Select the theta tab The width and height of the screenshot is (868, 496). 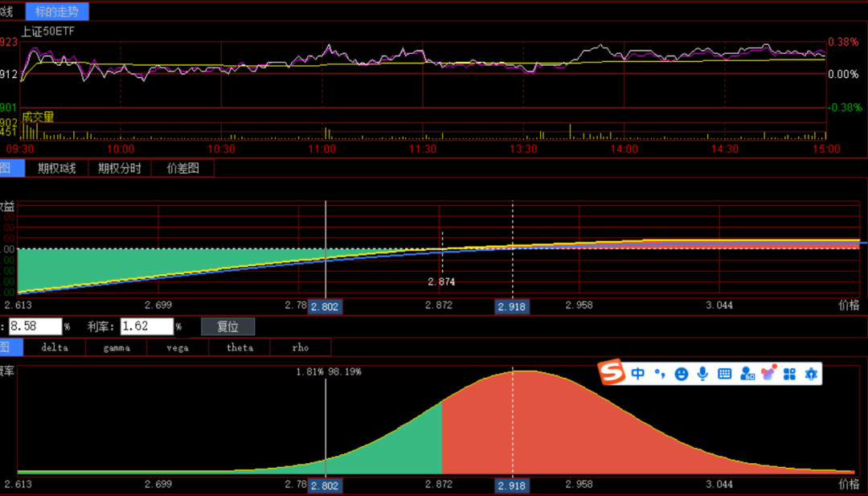pyautogui.click(x=240, y=347)
